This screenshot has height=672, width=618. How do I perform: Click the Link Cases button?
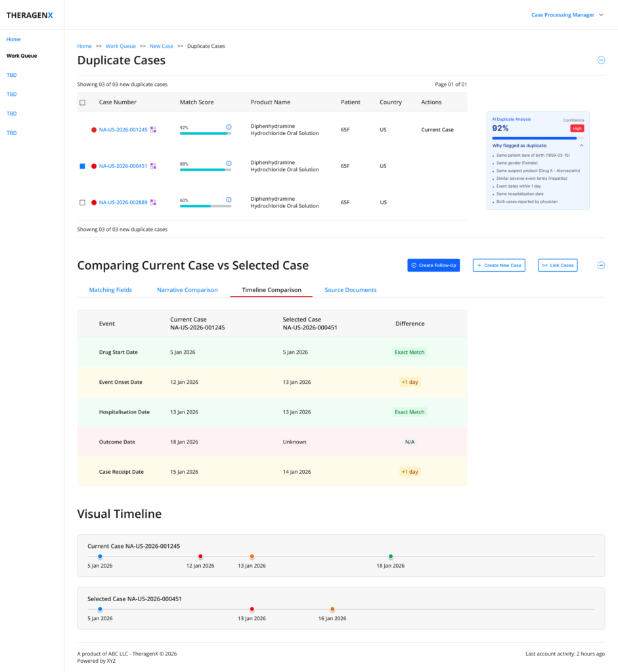pos(558,265)
